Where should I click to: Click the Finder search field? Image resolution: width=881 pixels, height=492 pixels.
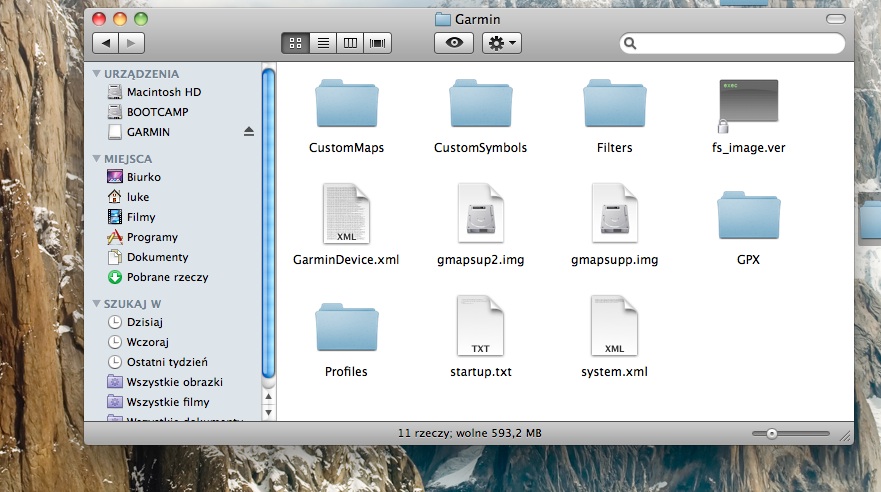[735, 44]
